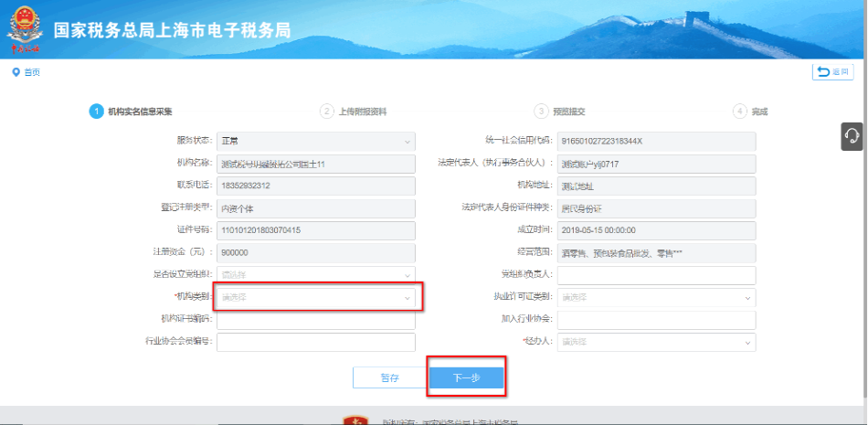
Task: Open the 是否设立党组织 dropdown
Action: (316, 274)
